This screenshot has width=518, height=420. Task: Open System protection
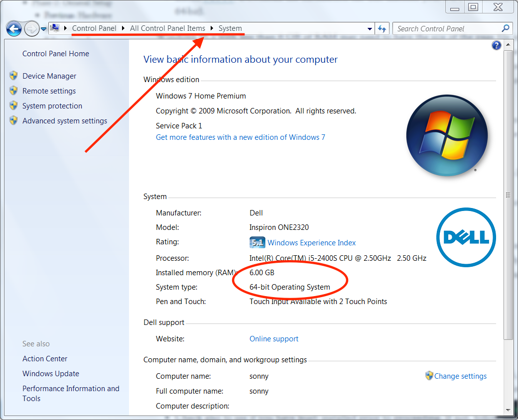[52, 106]
